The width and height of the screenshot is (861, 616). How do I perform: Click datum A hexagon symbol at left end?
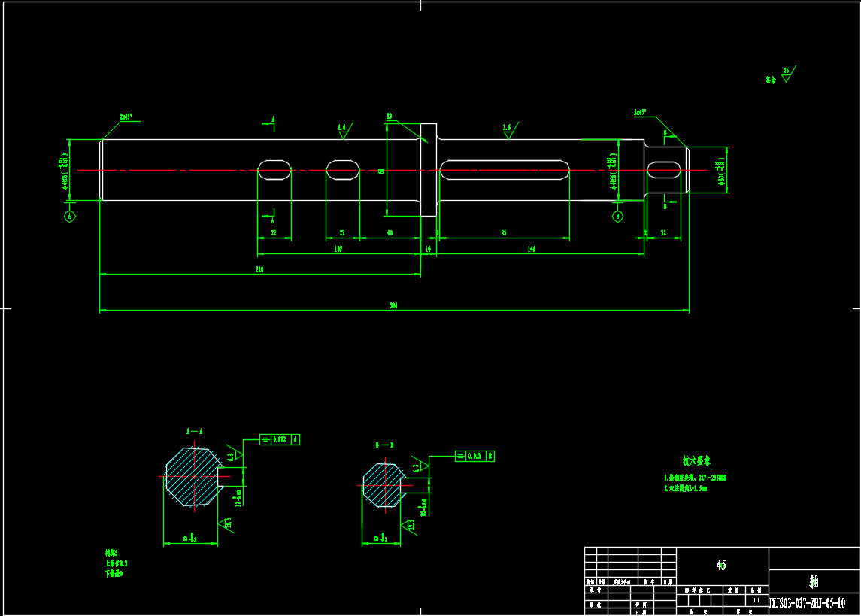70,217
